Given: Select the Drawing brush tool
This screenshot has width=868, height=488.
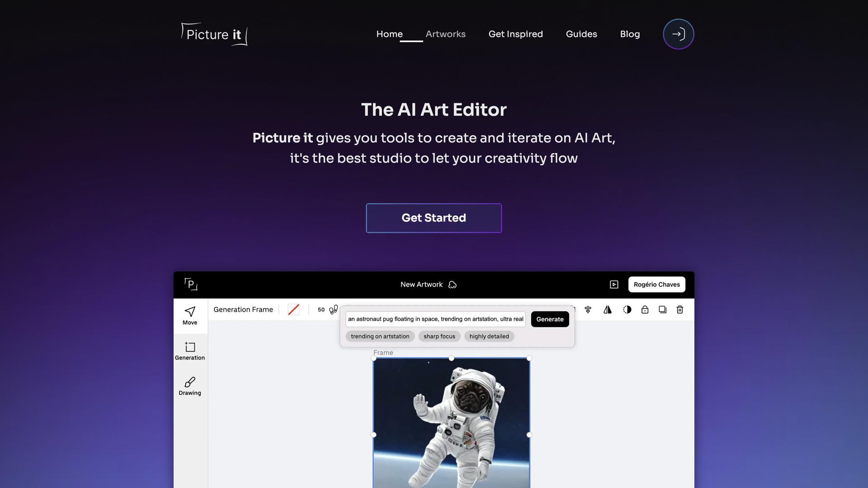Looking at the screenshot, I should tap(190, 386).
